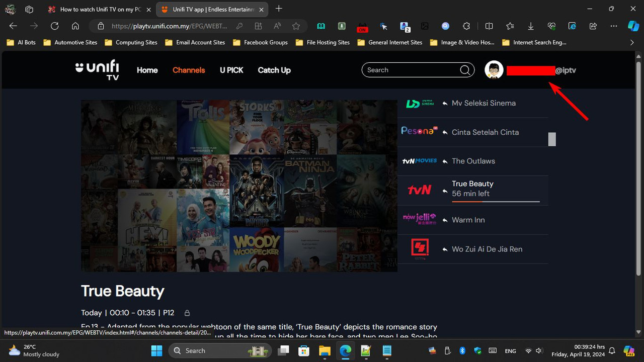Open the profile avatar icon
644x362 pixels.
494,70
